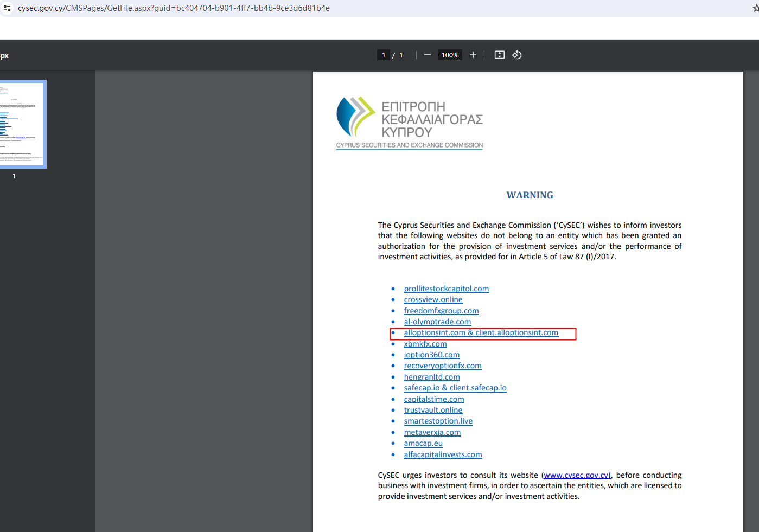759x532 pixels.
Task: Open the amacap.eu link
Action: [423, 443]
